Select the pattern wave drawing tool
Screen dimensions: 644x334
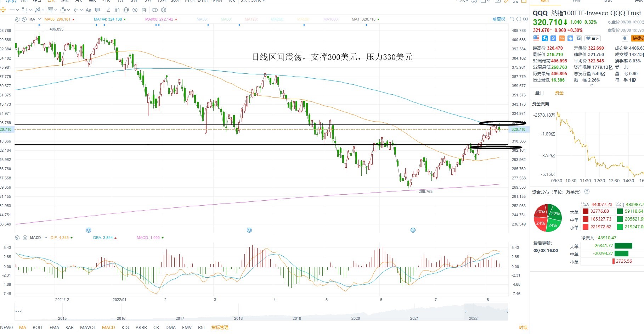(x=38, y=10)
